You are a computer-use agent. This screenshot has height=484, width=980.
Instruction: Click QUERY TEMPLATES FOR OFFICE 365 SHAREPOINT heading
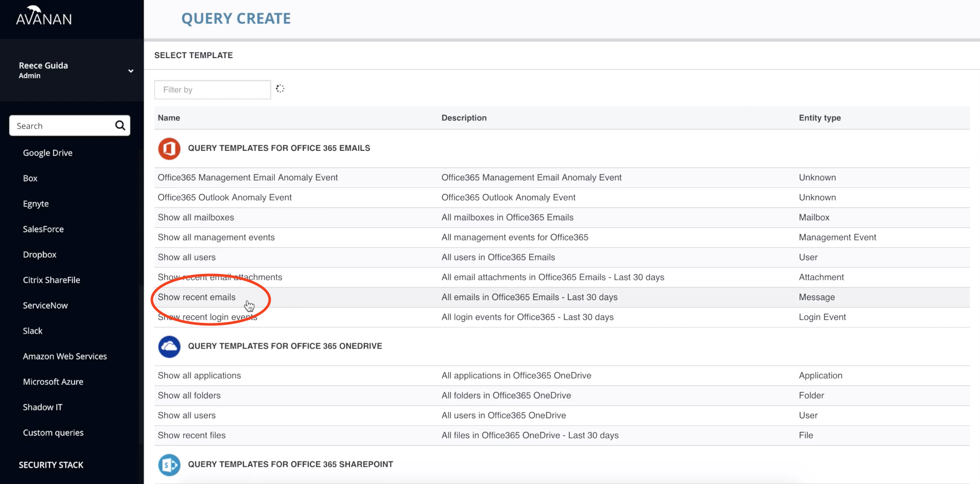coord(290,464)
